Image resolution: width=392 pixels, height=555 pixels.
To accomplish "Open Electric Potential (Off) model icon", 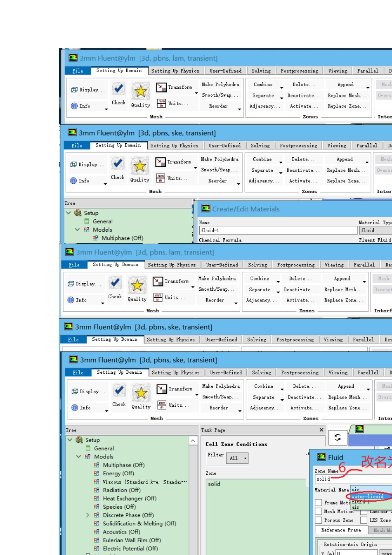I will tap(97, 548).
